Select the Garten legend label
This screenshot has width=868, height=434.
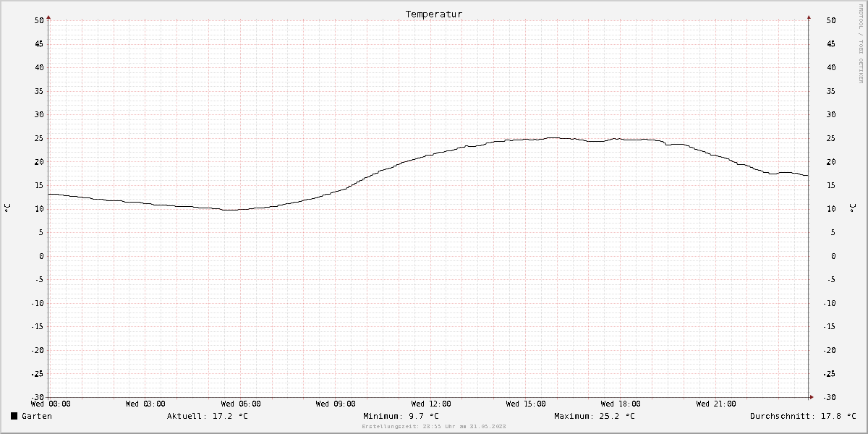point(37,416)
